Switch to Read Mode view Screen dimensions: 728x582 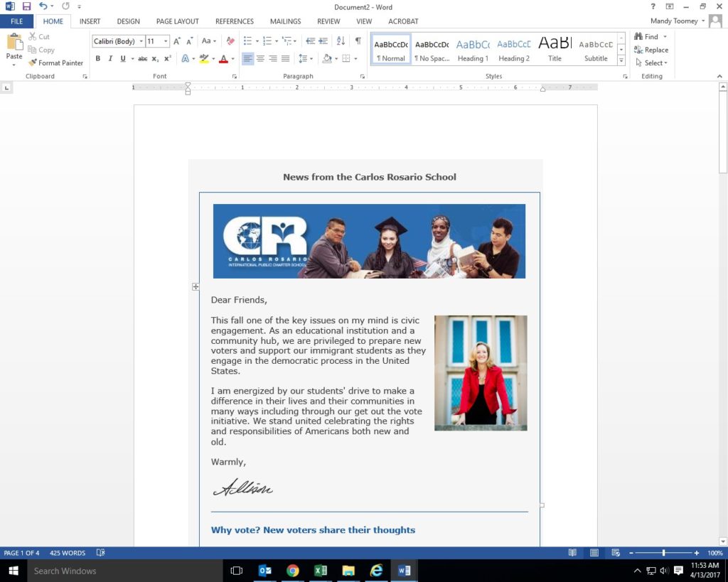(x=572, y=553)
